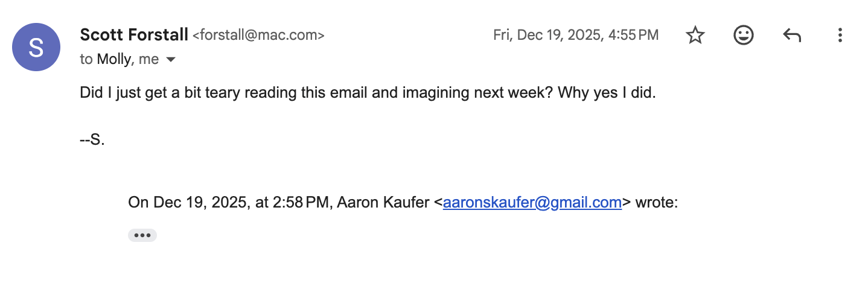Click the purple S sender avatar

click(x=36, y=47)
